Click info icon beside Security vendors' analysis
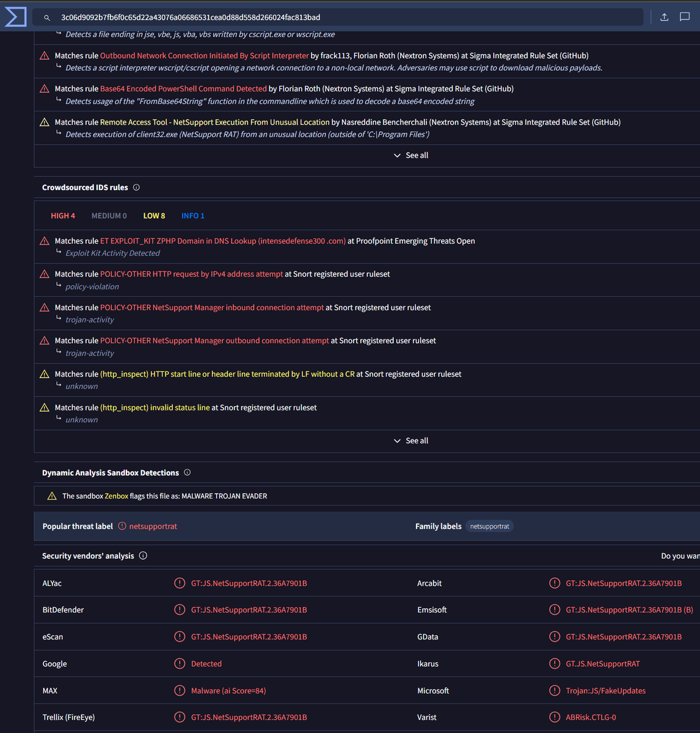 click(143, 556)
